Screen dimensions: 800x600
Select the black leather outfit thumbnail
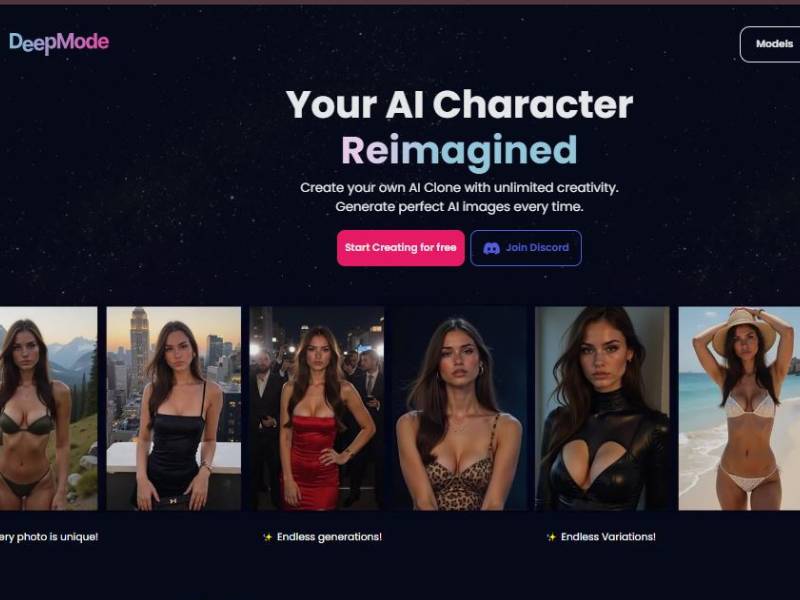tap(603, 408)
